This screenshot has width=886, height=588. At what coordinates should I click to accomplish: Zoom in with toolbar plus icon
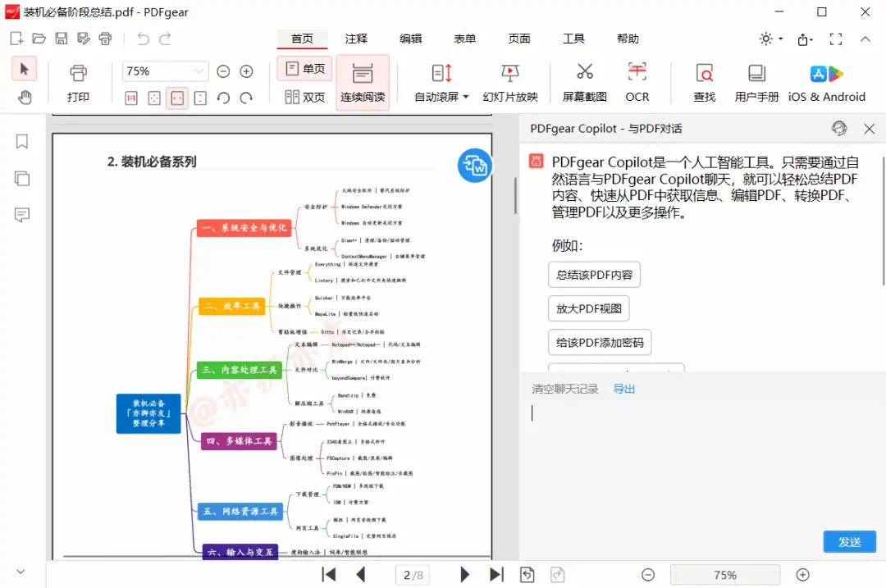246,71
